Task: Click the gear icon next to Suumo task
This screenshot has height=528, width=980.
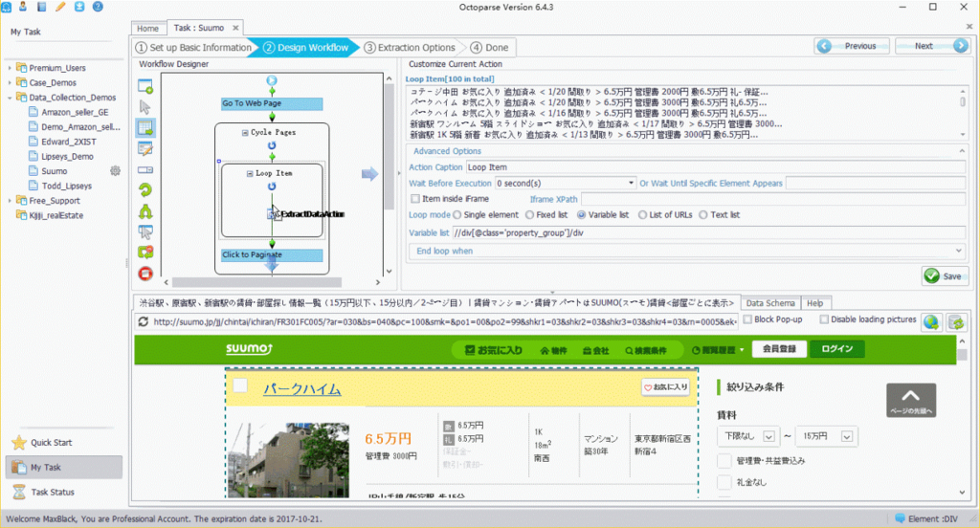Action: 115,170
